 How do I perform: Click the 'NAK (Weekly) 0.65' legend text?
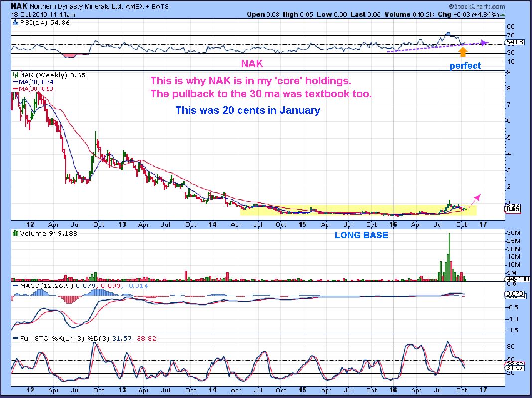coord(53,75)
